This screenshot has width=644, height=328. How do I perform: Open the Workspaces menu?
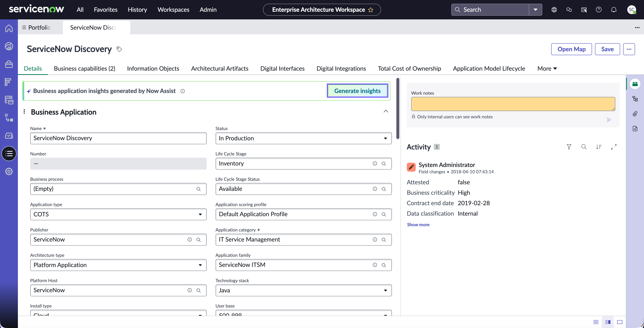[x=173, y=10]
